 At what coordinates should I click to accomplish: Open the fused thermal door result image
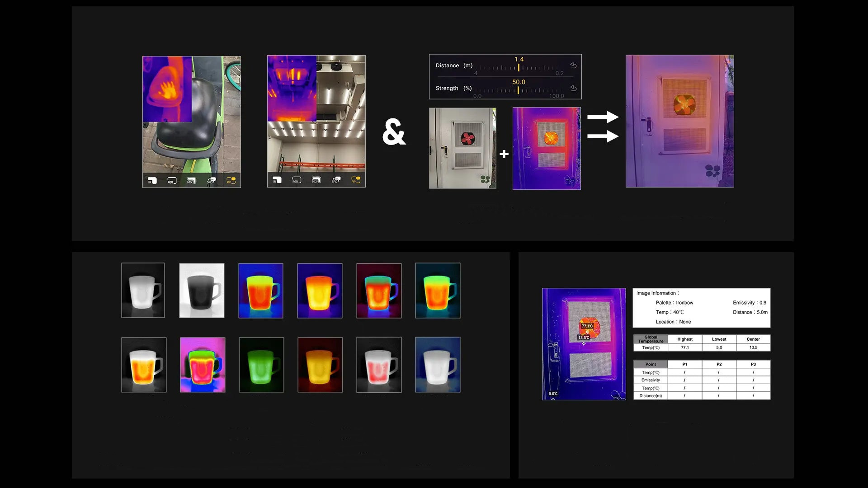coord(679,121)
